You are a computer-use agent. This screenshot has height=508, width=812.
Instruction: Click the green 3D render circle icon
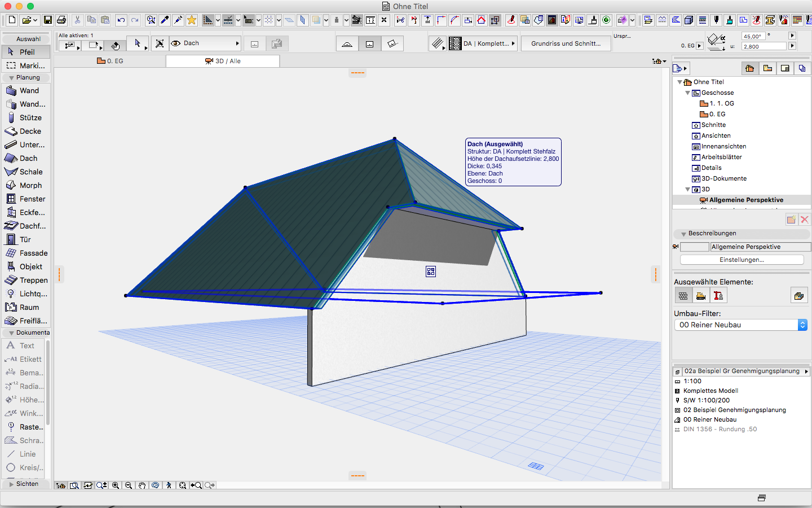606,20
